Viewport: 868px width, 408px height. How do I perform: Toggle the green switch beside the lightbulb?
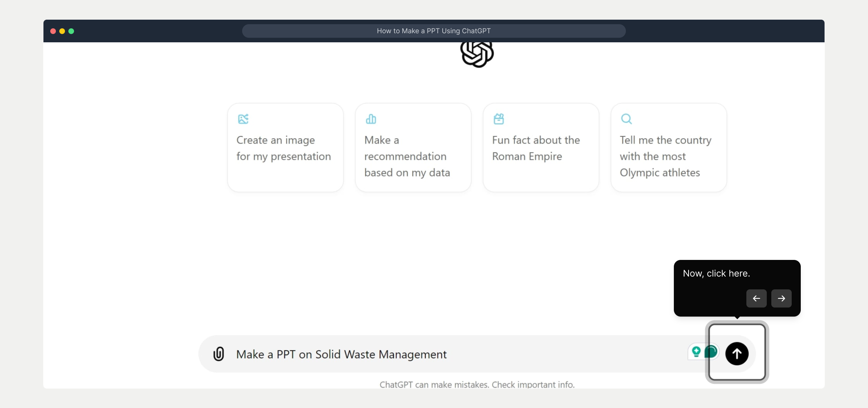click(712, 351)
